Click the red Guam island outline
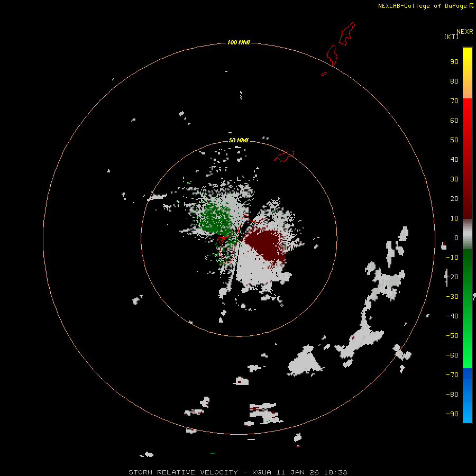Viewport: 476px width, 476px height. point(237,239)
